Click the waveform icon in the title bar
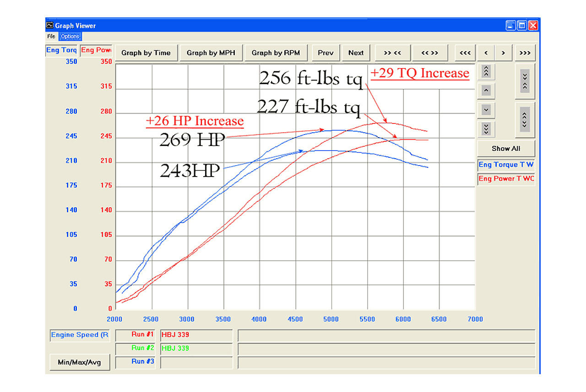 49,26
